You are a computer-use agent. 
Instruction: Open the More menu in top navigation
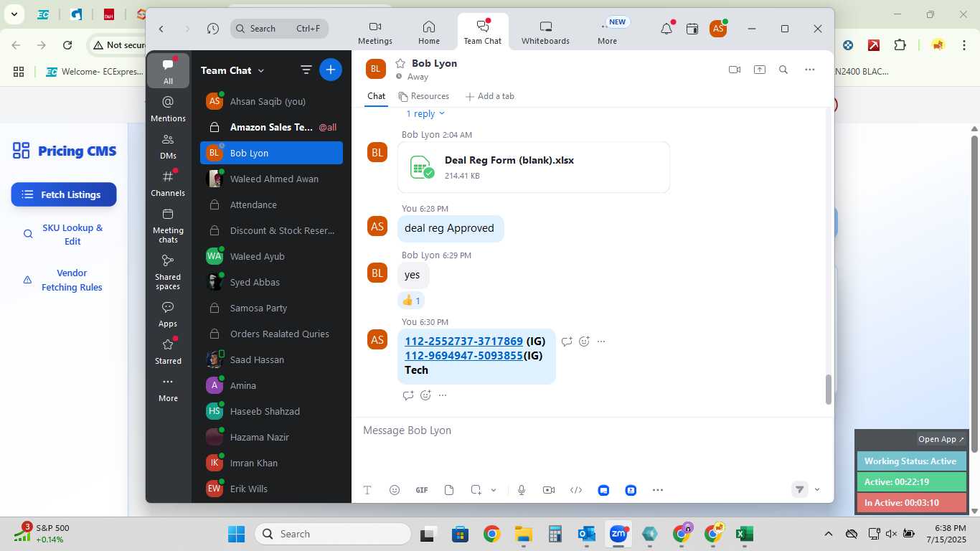(x=607, y=32)
